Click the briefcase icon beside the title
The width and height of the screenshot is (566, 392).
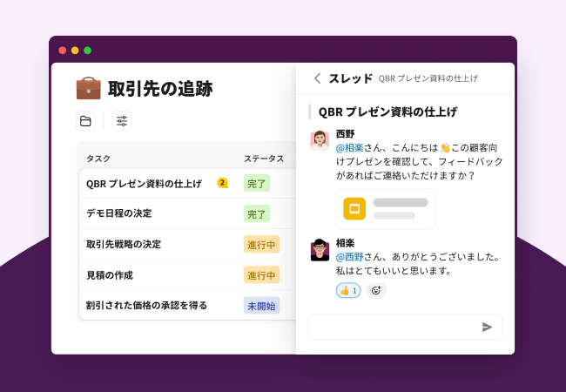coord(88,88)
